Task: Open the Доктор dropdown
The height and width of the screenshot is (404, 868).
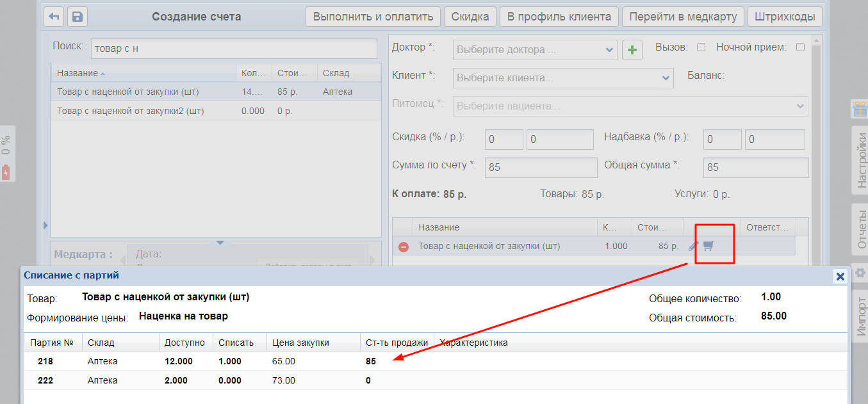Action: click(535, 50)
